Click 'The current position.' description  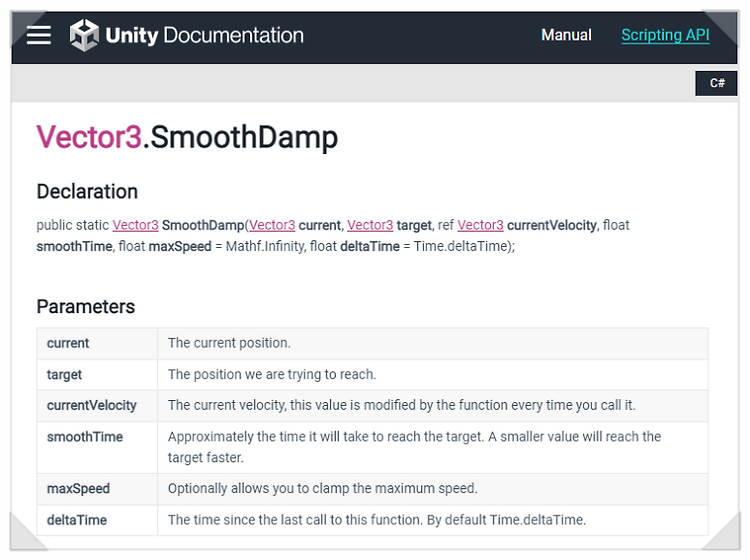(x=229, y=343)
